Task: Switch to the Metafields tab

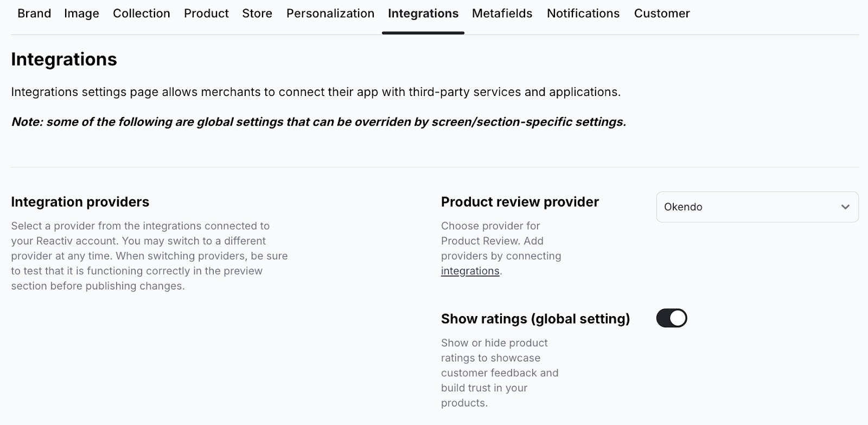Action: [x=502, y=14]
